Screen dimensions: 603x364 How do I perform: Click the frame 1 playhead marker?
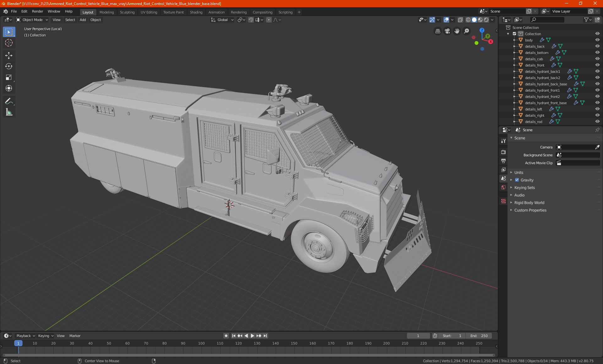[x=18, y=343]
